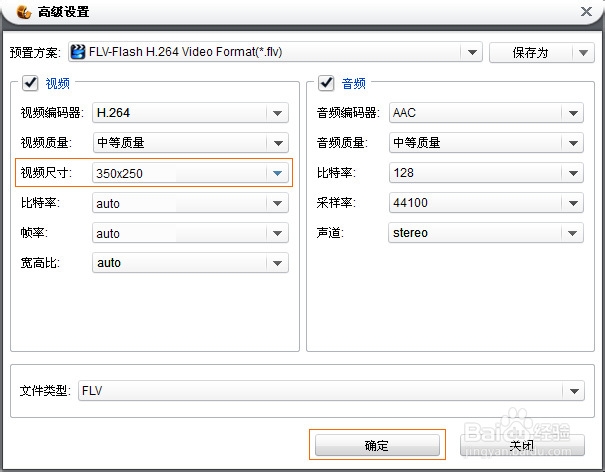This screenshot has width=605, height=472.
Task: Close the 高级设置 dialog with X
Action: (x=586, y=12)
